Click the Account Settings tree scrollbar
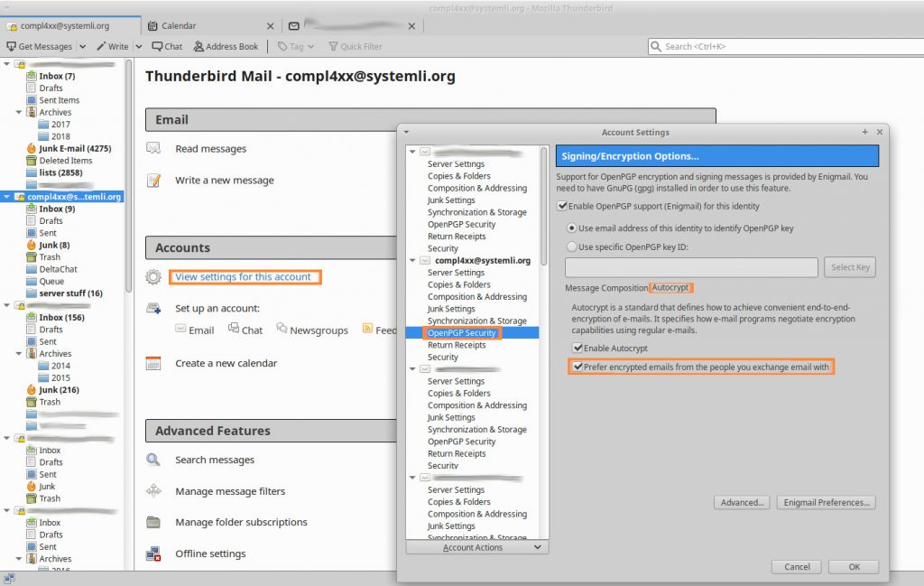Screen dimensions: 924x586 coord(544,206)
